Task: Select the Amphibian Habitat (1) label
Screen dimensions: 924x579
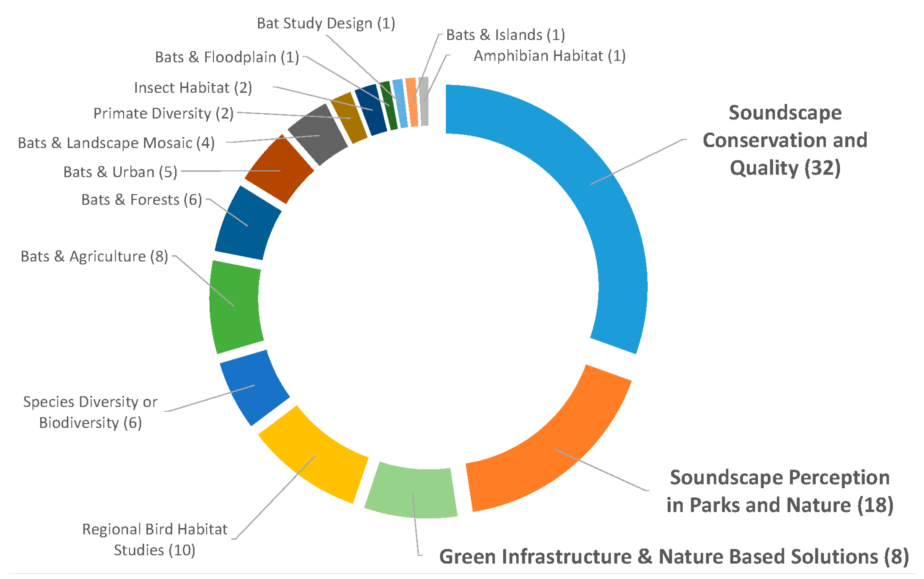Action: pyautogui.click(x=549, y=56)
